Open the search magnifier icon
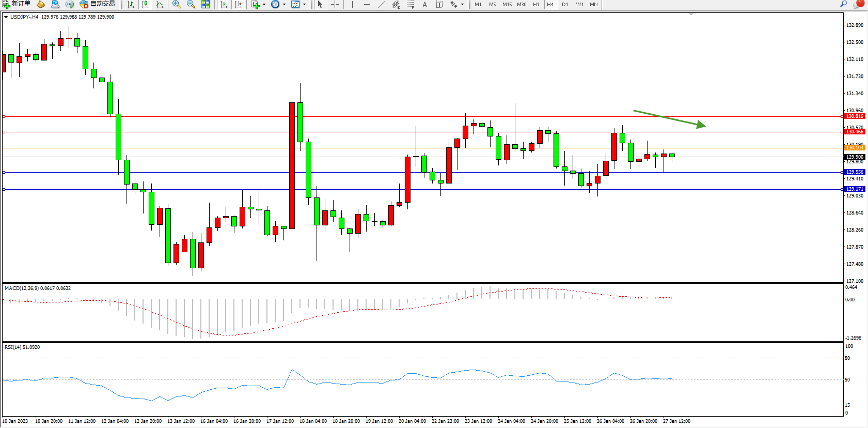 [x=843, y=4]
